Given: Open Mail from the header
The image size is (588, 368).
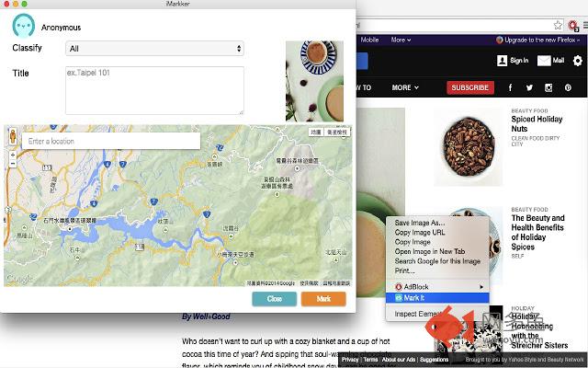Looking at the screenshot, I should 550,61.
